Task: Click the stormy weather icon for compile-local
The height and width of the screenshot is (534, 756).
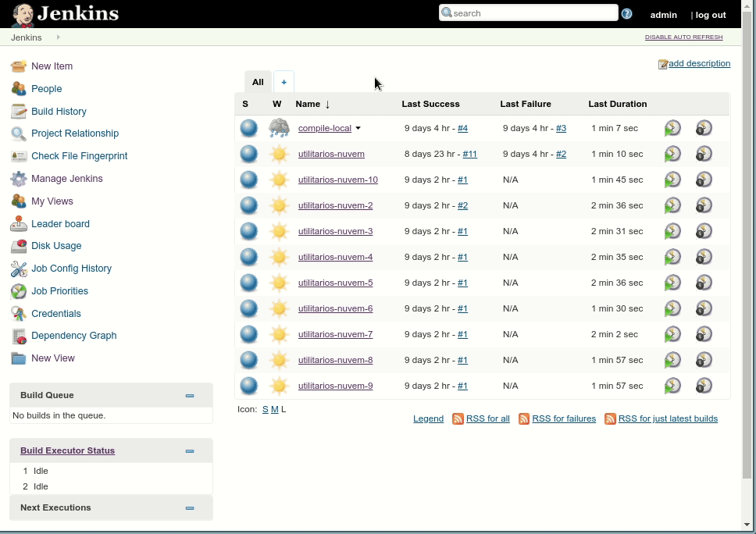Action: (278, 127)
